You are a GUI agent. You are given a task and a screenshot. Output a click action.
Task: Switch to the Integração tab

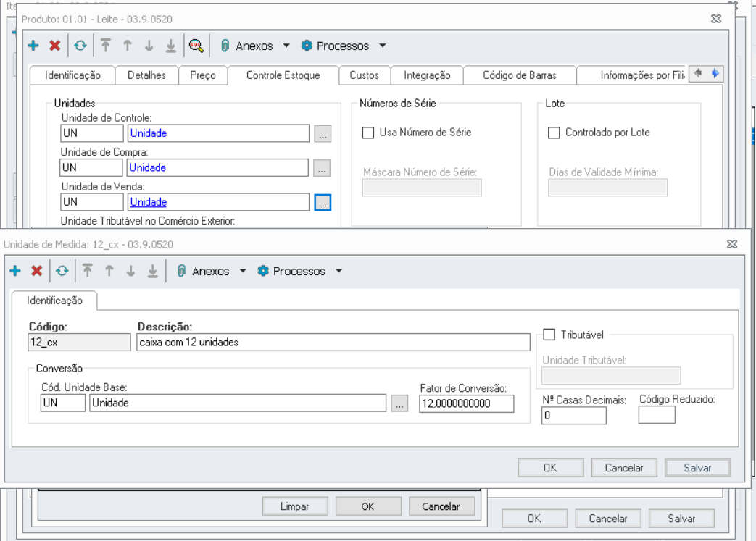pyautogui.click(x=427, y=75)
